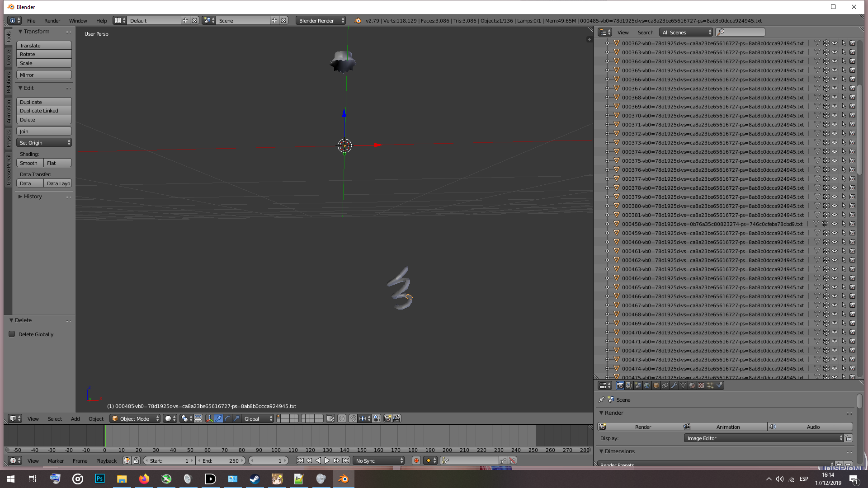This screenshot has width=868, height=488.
Task: Select the scale manipulator icon
Action: coord(236,418)
